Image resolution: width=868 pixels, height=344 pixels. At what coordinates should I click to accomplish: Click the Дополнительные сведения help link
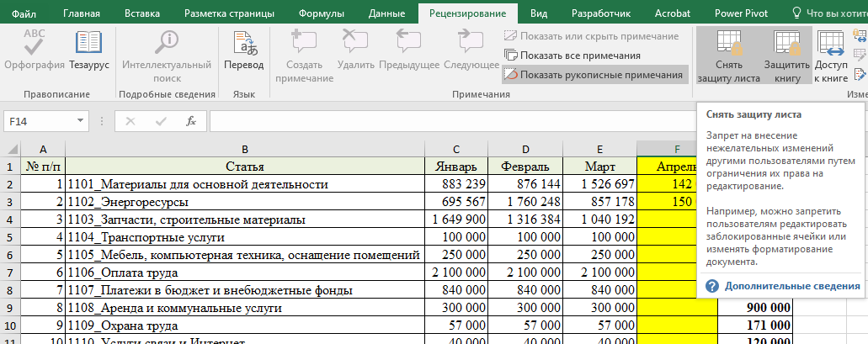792,286
